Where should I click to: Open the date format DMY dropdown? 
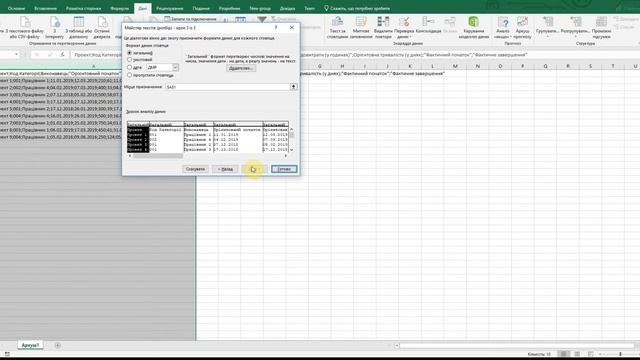[x=175, y=67]
